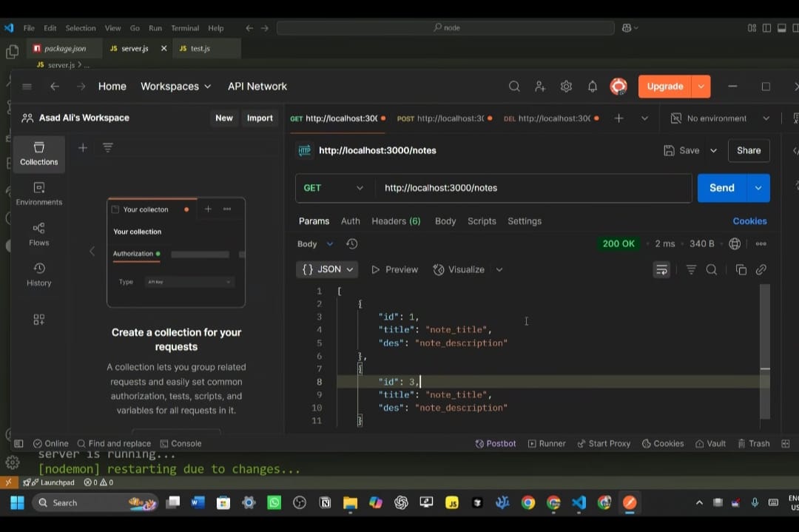
Task: Switch to the Auth tab
Action: click(350, 221)
